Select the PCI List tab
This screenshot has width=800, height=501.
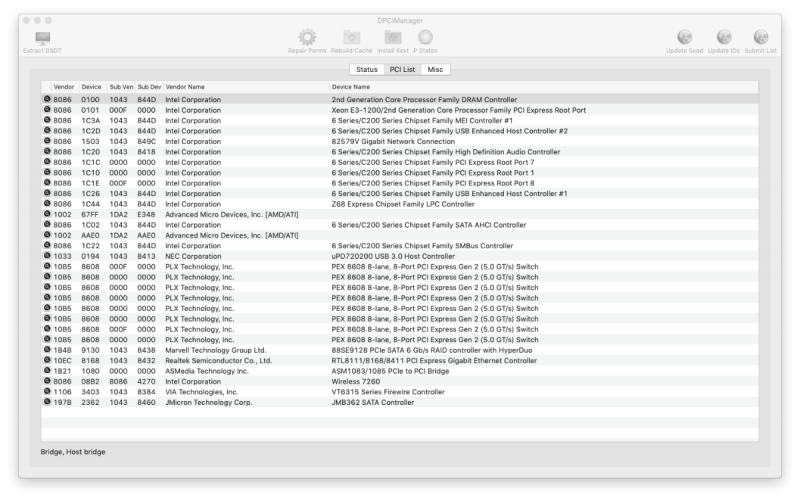pyautogui.click(x=402, y=69)
